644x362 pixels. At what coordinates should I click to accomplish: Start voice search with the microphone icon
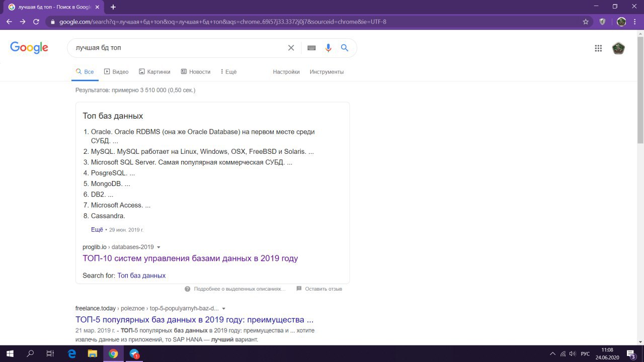coord(328,48)
